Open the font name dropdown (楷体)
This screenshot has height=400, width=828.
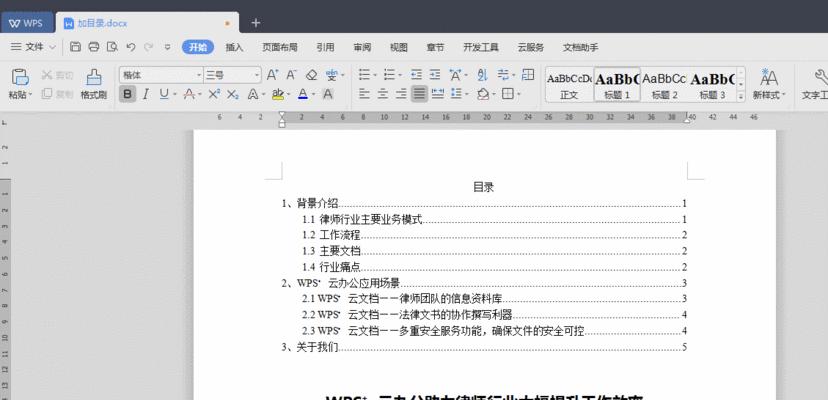point(199,75)
